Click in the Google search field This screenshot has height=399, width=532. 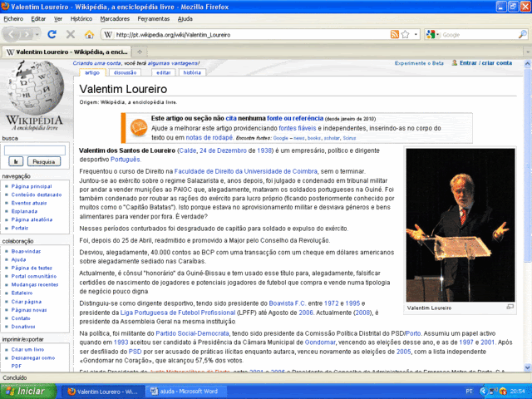[480, 34]
